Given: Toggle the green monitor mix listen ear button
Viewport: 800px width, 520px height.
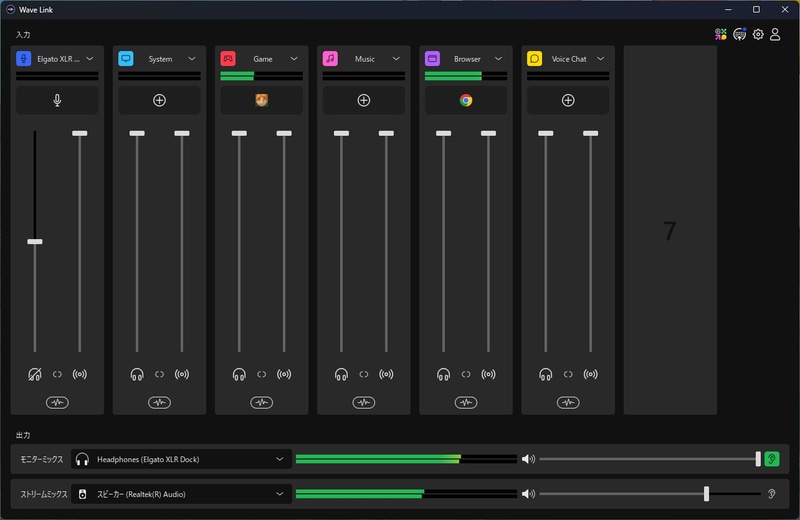Looking at the screenshot, I should (x=772, y=459).
